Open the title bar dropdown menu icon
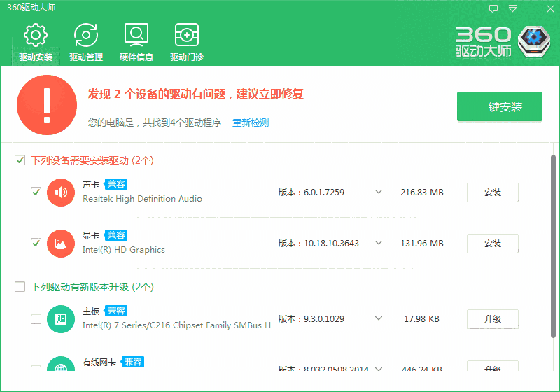The width and height of the screenshot is (560, 392). (x=513, y=9)
